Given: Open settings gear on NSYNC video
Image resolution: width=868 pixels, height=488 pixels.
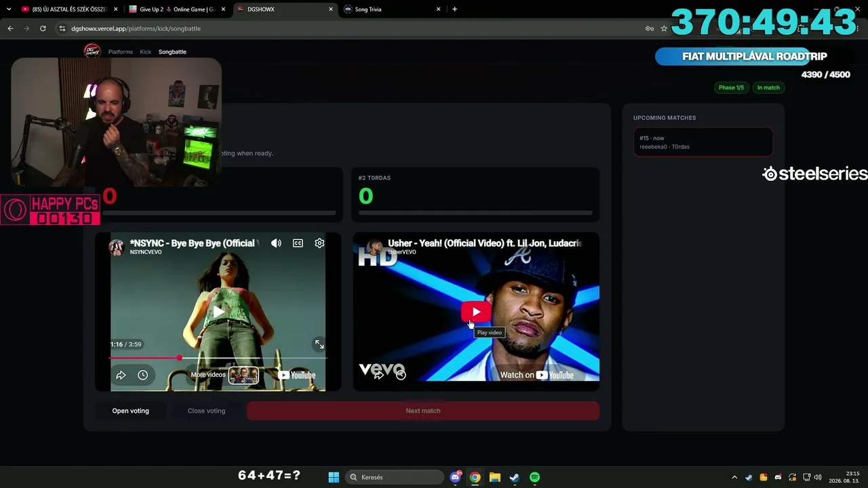Looking at the screenshot, I should click(319, 243).
